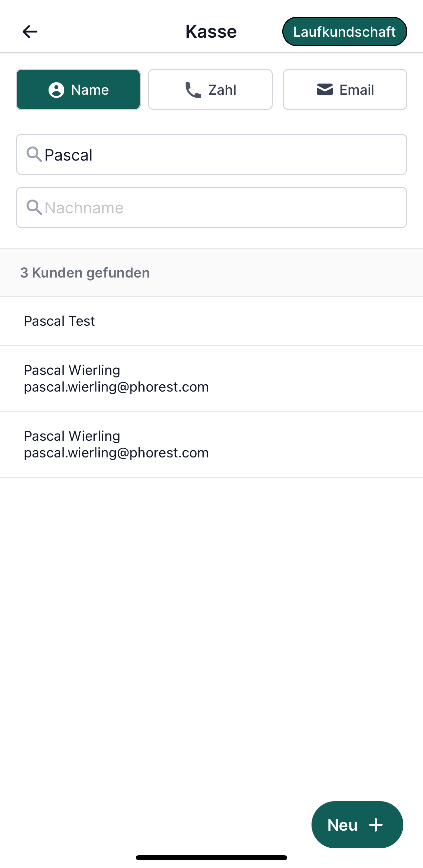Image resolution: width=423 pixels, height=868 pixels.
Task: Select customer Pascal Test
Action: click(211, 321)
